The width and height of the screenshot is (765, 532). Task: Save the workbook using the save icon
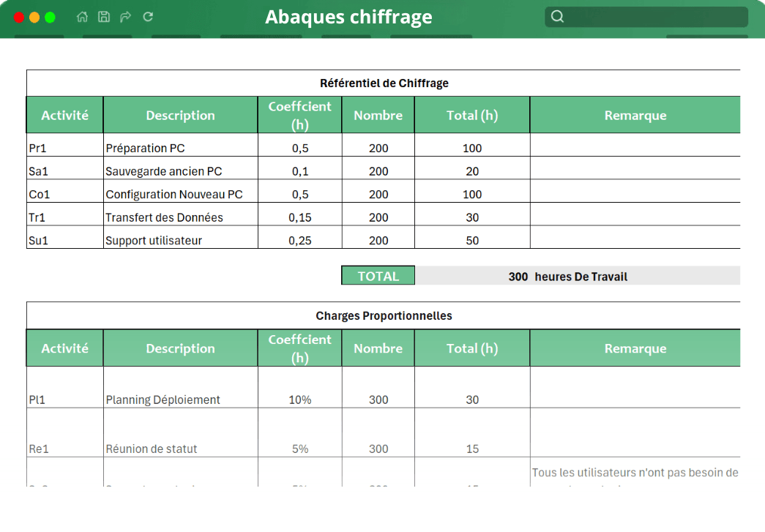pyautogui.click(x=104, y=16)
